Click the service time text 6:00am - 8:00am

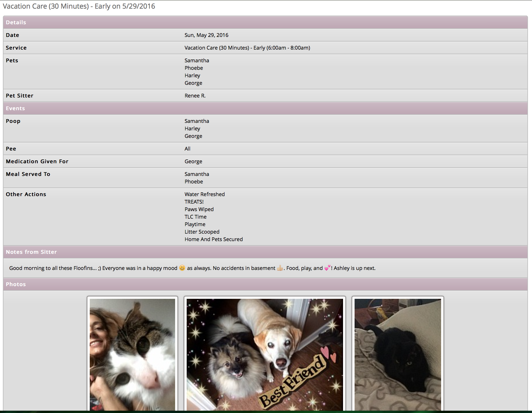[x=288, y=48]
